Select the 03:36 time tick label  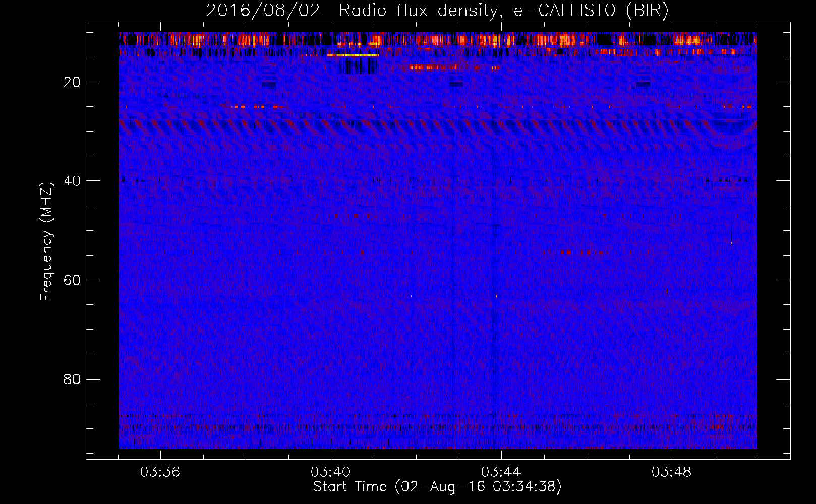pos(160,472)
